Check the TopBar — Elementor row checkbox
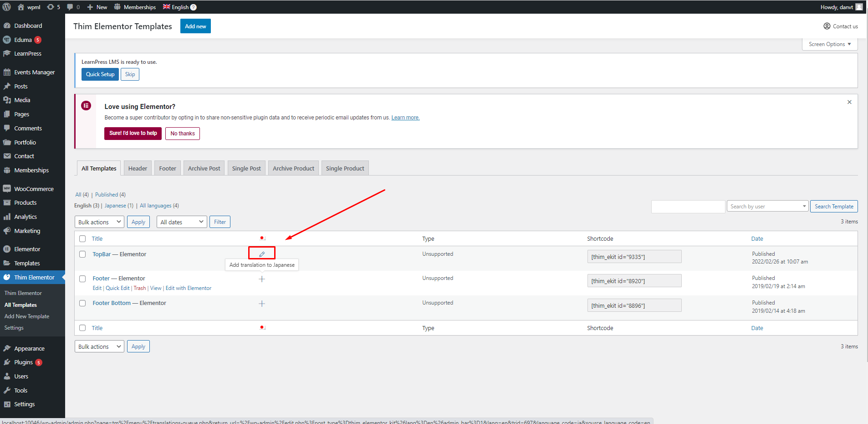The height and width of the screenshot is (424, 868). (x=82, y=254)
